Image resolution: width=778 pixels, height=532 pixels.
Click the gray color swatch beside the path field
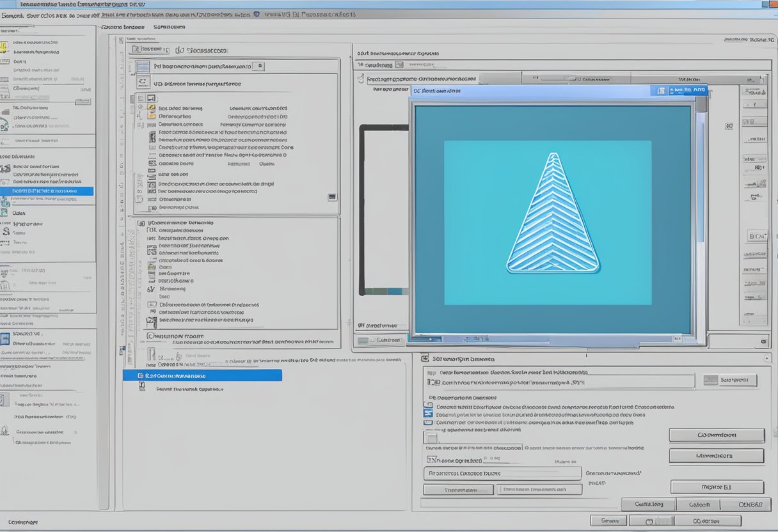coord(710,380)
